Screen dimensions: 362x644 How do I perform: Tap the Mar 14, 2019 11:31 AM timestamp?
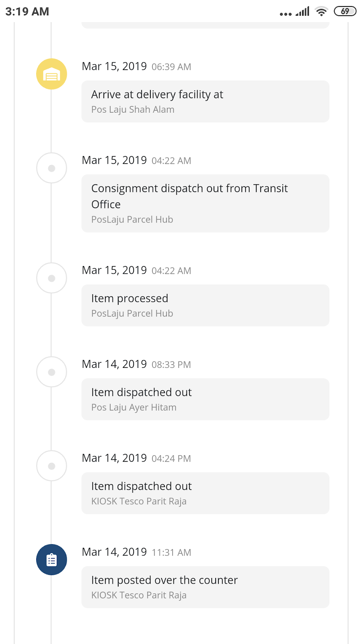pyautogui.click(x=136, y=552)
